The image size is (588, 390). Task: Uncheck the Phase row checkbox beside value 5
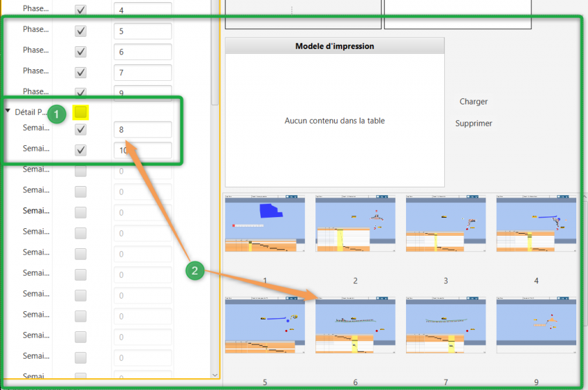click(81, 30)
